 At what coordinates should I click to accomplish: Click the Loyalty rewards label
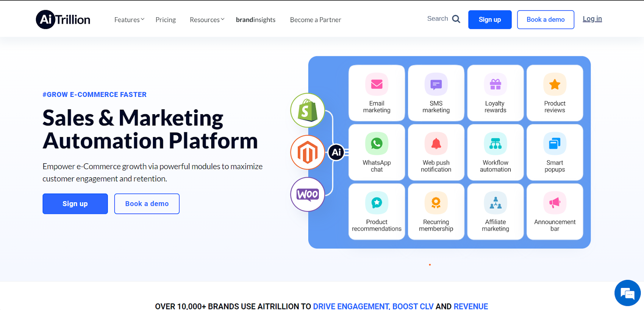pyautogui.click(x=495, y=107)
